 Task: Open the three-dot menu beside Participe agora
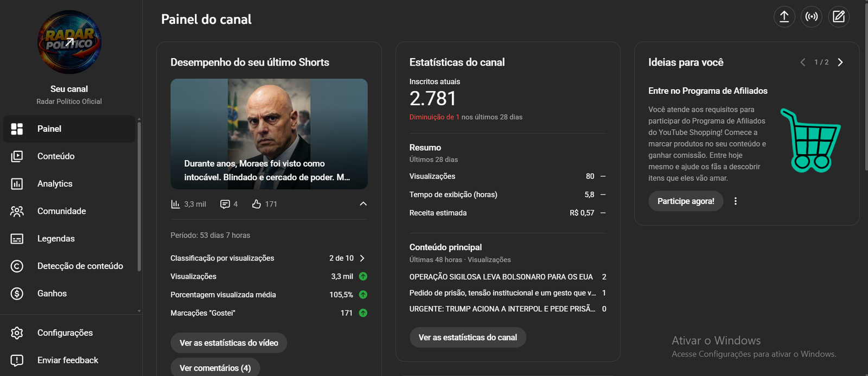[x=736, y=201]
